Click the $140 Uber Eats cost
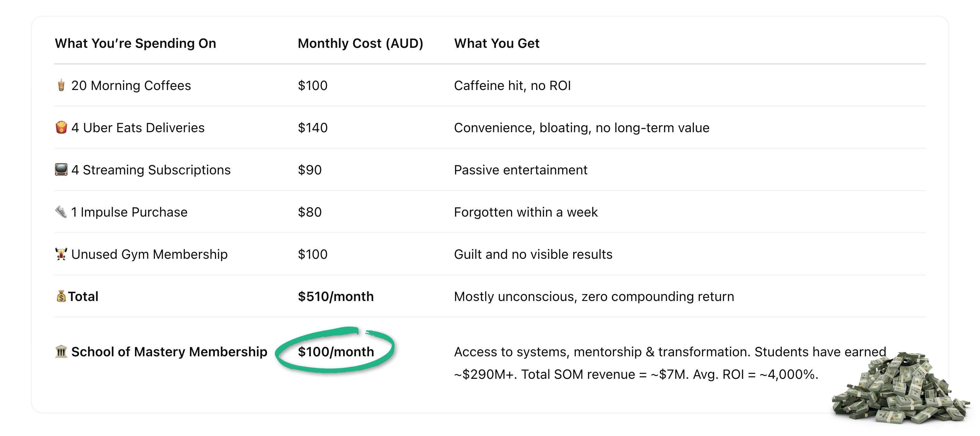This screenshot has width=980, height=436. pyautogui.click(x=313, y=128)
